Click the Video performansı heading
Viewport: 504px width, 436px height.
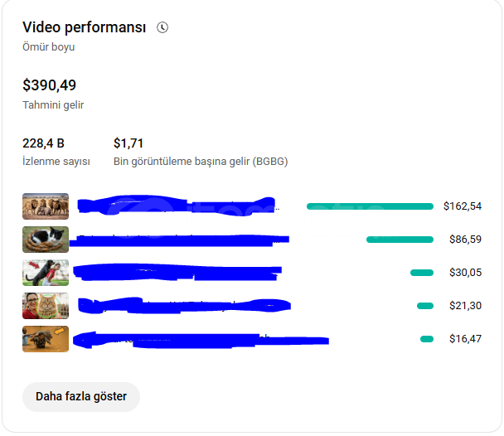85,27
